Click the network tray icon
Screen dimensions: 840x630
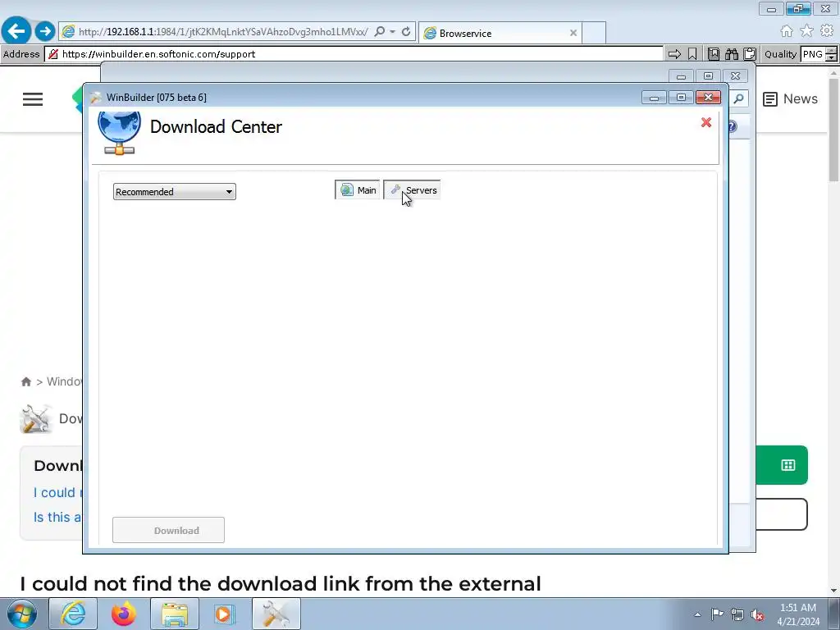coord(737,614)
